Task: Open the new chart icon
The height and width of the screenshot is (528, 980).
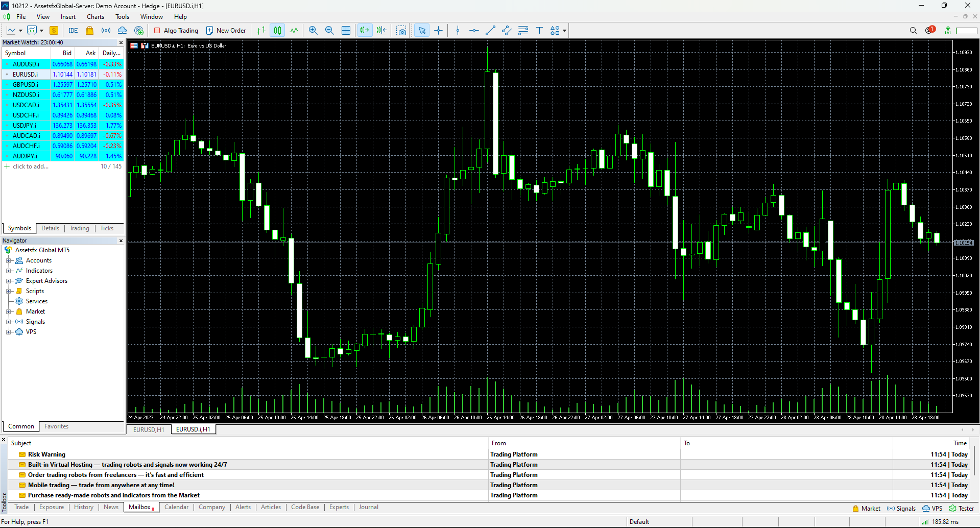Action: (x=11, y=31)
